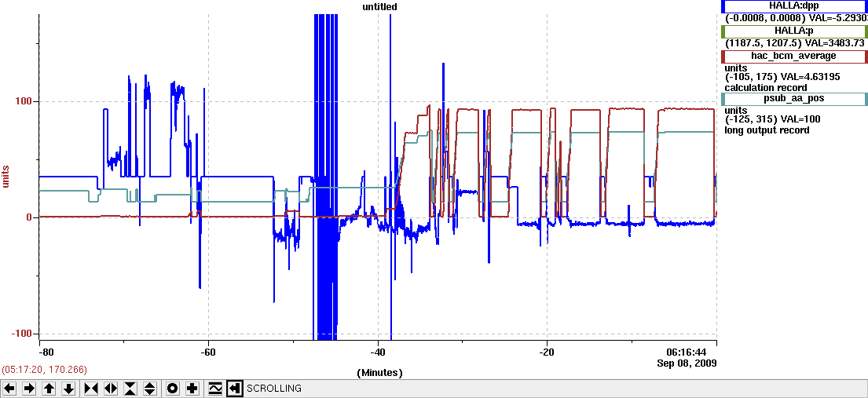This screenshot has width=868, height=398.
Task: Click the -40 tick label on x-axis
Action: (378, 352)
